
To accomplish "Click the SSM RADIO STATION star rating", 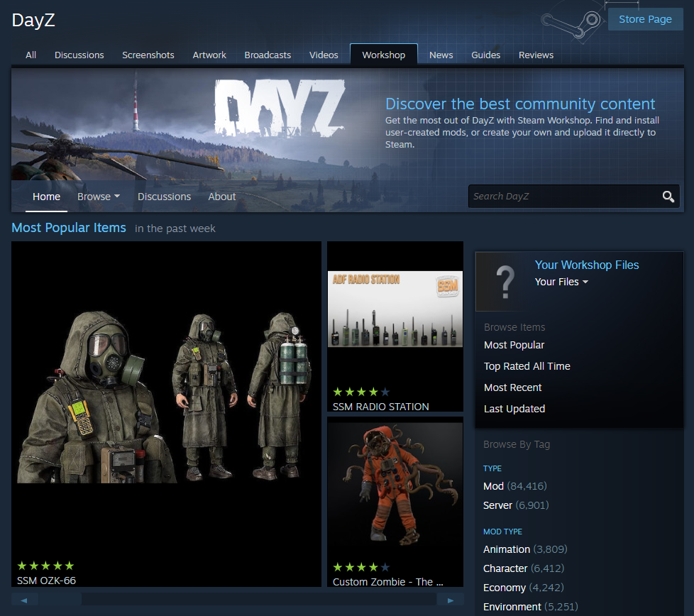I will 361,392.
